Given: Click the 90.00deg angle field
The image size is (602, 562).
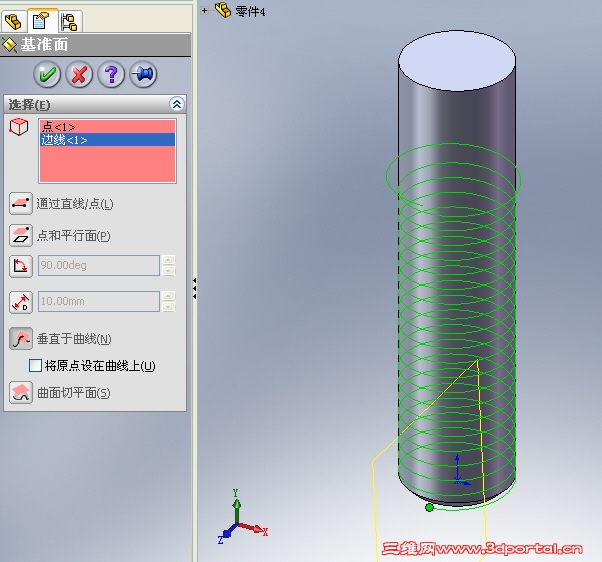Looking at the screenshot, I should (99, 265).
